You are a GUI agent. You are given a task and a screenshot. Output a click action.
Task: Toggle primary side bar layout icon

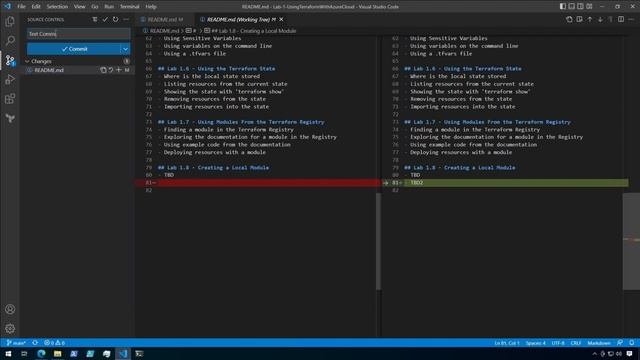[563, 7]
